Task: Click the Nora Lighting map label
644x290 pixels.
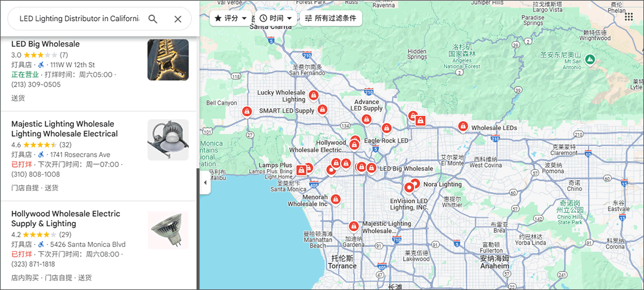Action: (442, 184)
